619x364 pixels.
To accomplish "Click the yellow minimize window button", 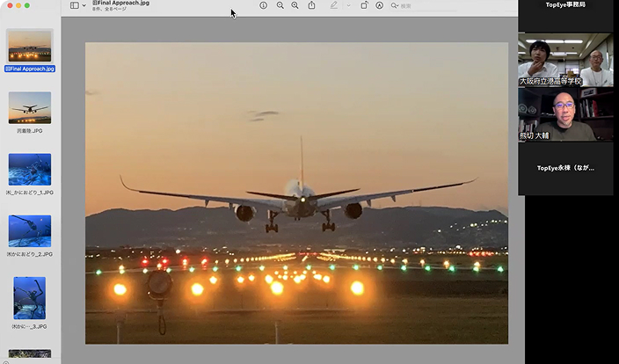I will point(18,5).
